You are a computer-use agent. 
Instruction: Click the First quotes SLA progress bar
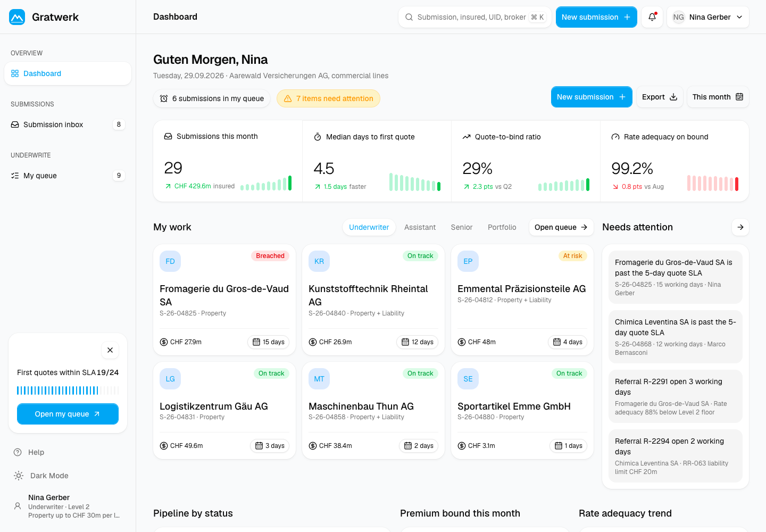(68, 390)
